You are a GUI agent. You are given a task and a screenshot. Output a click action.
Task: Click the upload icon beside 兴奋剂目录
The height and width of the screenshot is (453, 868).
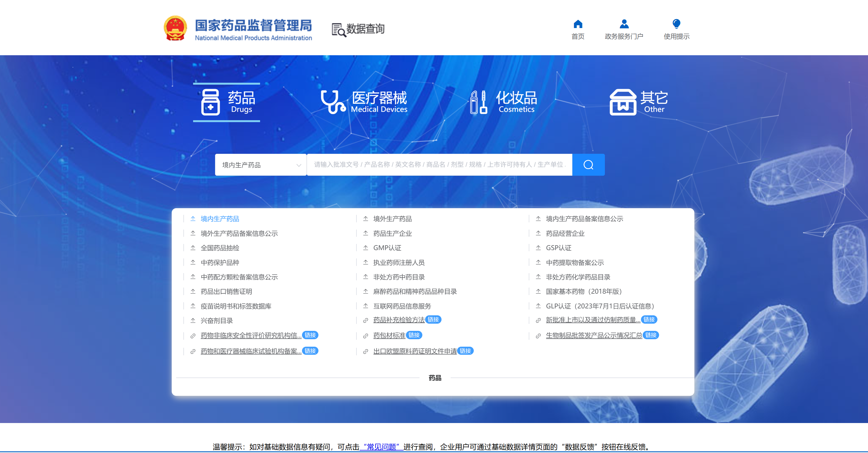pyautogui.click(x=193, y=320)
